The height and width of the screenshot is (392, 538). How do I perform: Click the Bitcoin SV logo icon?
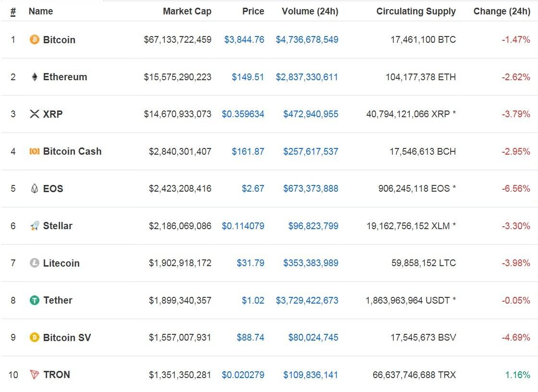pyautogui.click(x=34, y=338)
